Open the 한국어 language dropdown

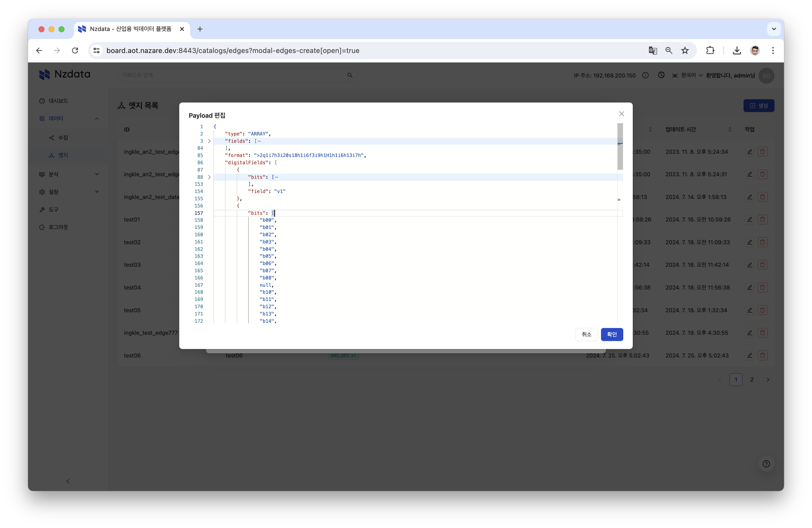[687, 75]
